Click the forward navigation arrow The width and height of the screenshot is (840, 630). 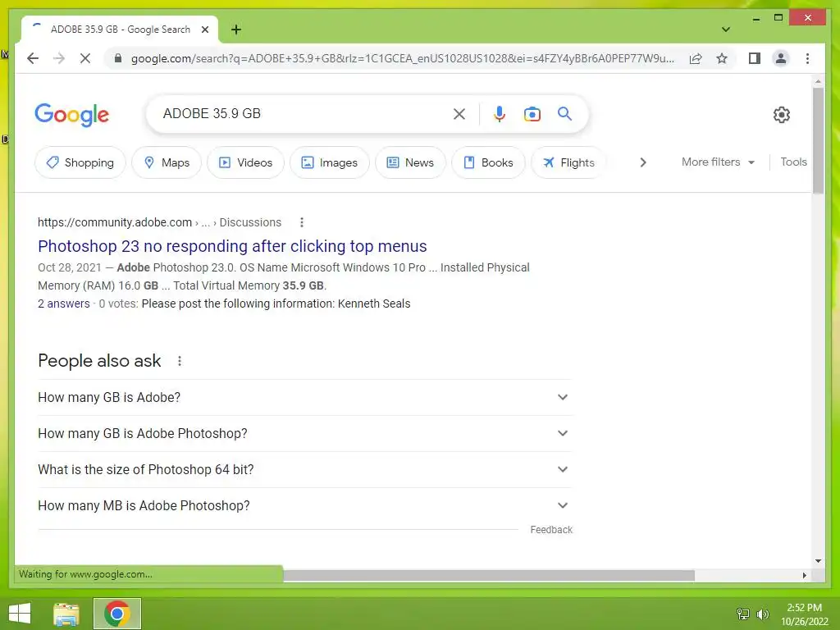(59, 58)
